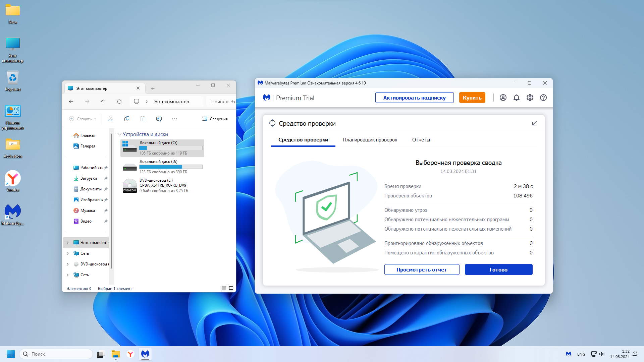
Task: Collapse the scanner panel with arrow icon
Action: pos(534,123)
